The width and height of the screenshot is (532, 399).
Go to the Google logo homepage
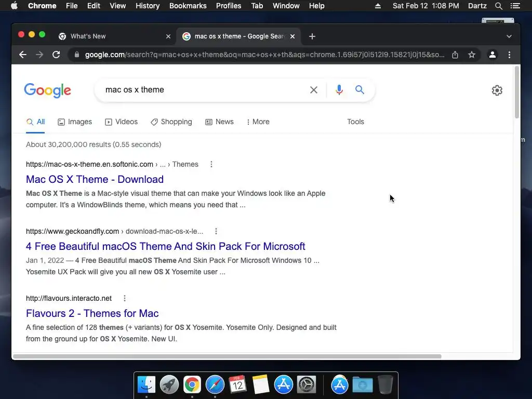47,90
